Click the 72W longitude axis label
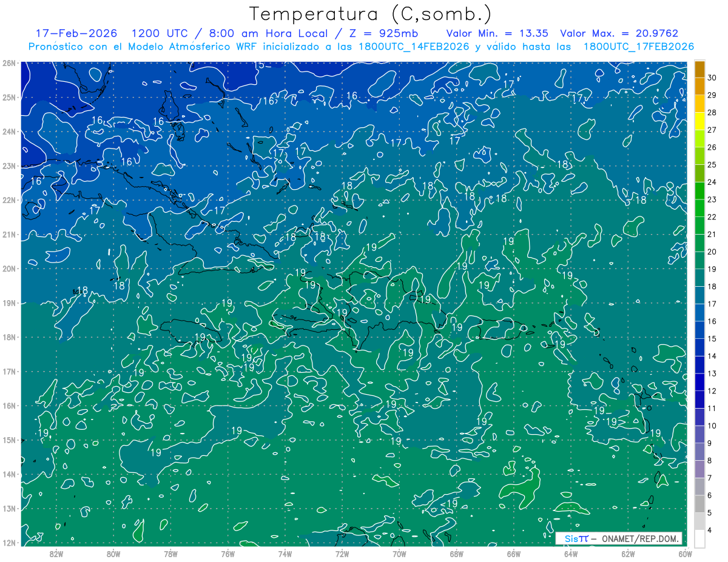Image resolution: width=728 pixels, height=562 pixels. pyautogui.click(x=342, y=554)
